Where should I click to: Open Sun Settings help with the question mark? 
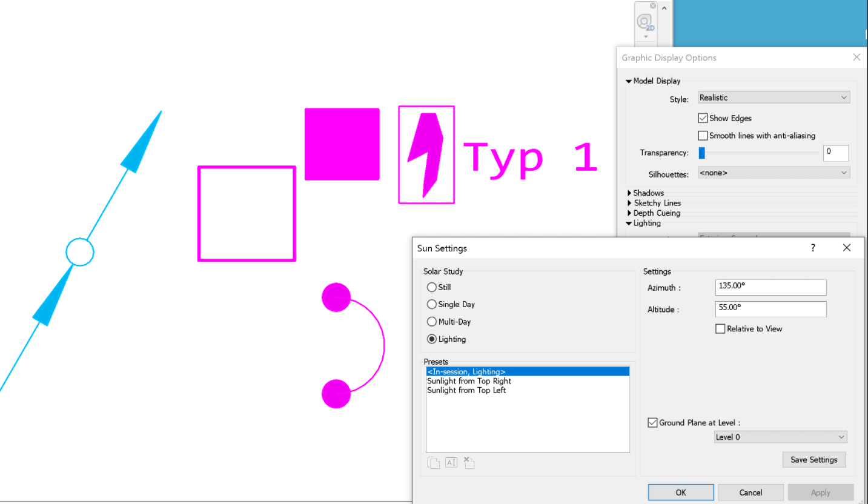(x=813, y=248)
